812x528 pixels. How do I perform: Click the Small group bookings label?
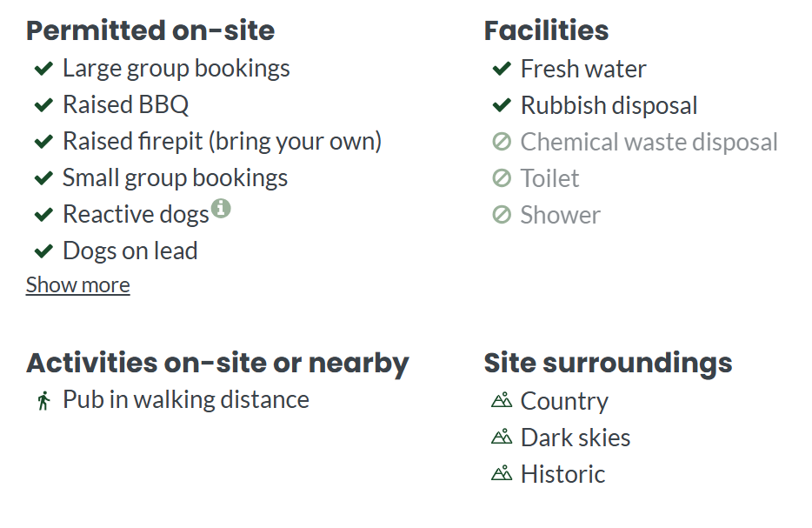(x=175, y=178)
